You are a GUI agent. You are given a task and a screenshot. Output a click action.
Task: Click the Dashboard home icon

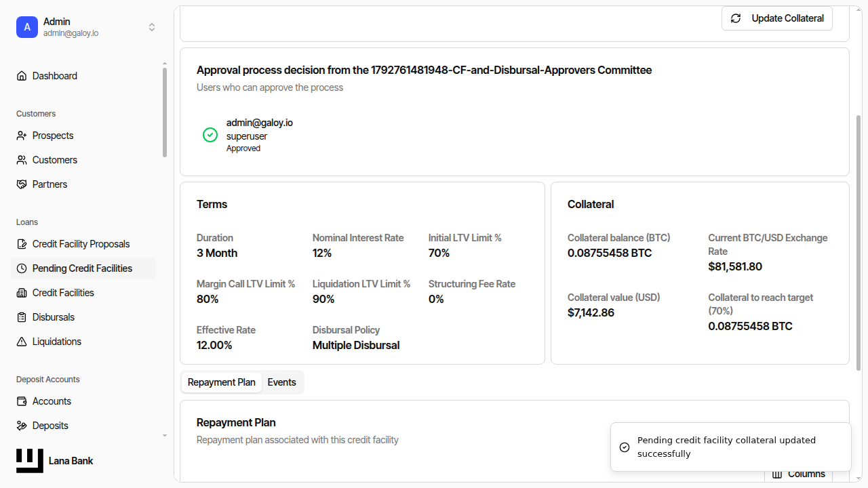click(22, 76)
